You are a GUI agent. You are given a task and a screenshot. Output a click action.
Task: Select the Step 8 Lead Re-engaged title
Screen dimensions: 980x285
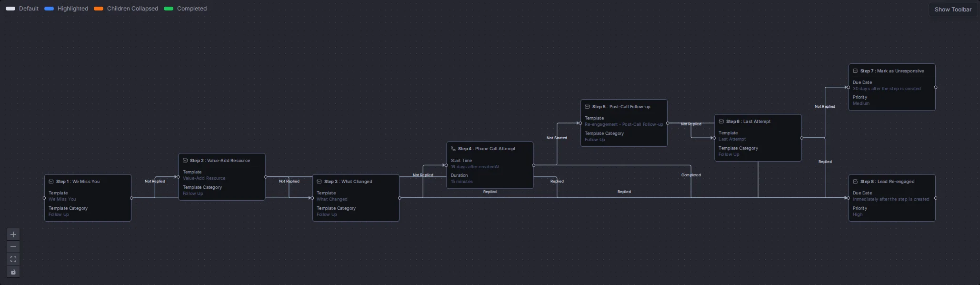pos(887,182)
